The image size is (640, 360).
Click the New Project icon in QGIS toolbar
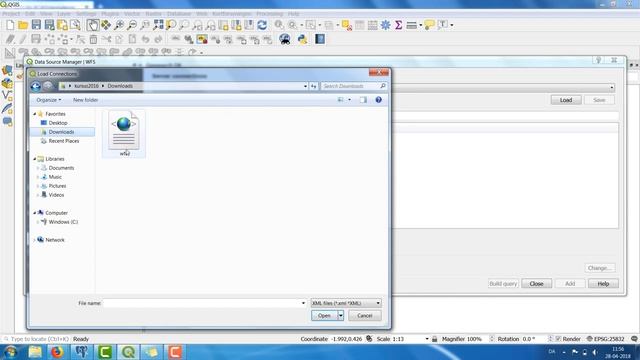click(10, 25)
